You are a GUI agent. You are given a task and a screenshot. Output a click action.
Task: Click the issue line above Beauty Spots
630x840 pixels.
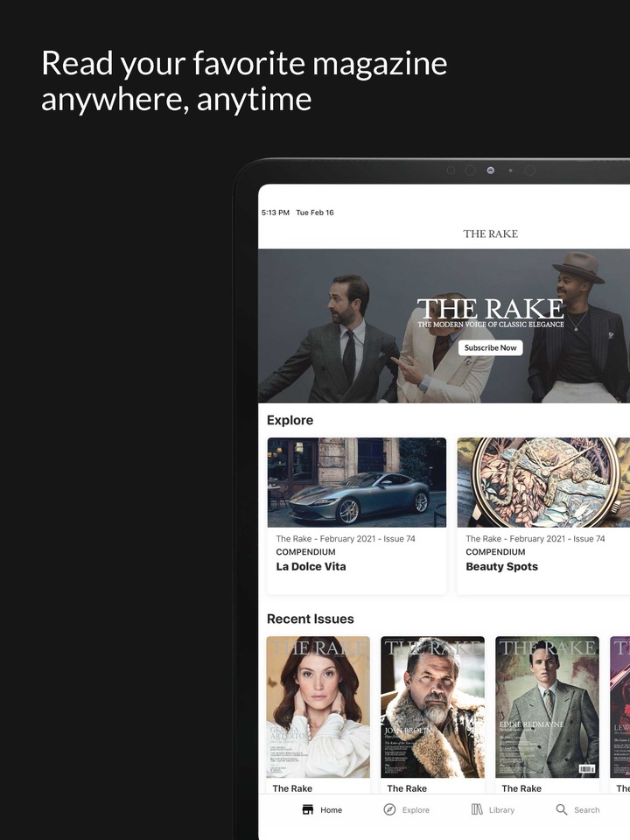tap(535, 538)
